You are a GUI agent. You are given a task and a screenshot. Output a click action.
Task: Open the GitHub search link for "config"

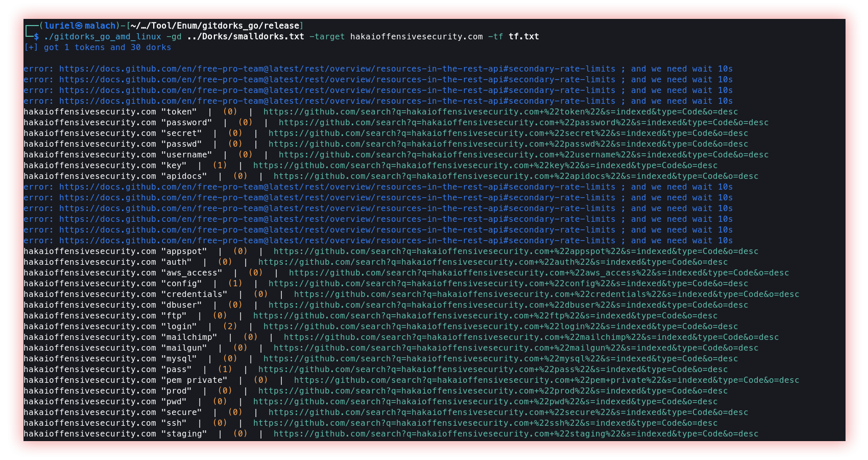(508, 284)
